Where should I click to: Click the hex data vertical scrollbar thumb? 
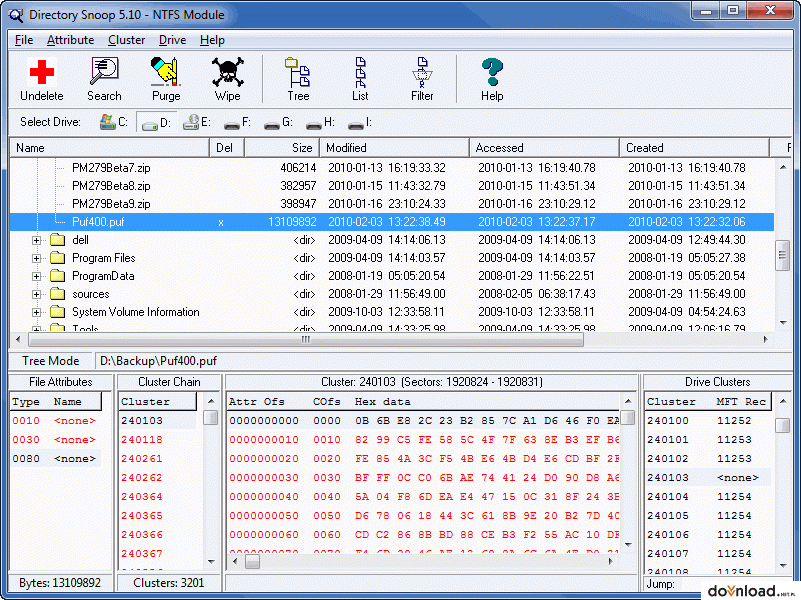click(x=628, y=418)
